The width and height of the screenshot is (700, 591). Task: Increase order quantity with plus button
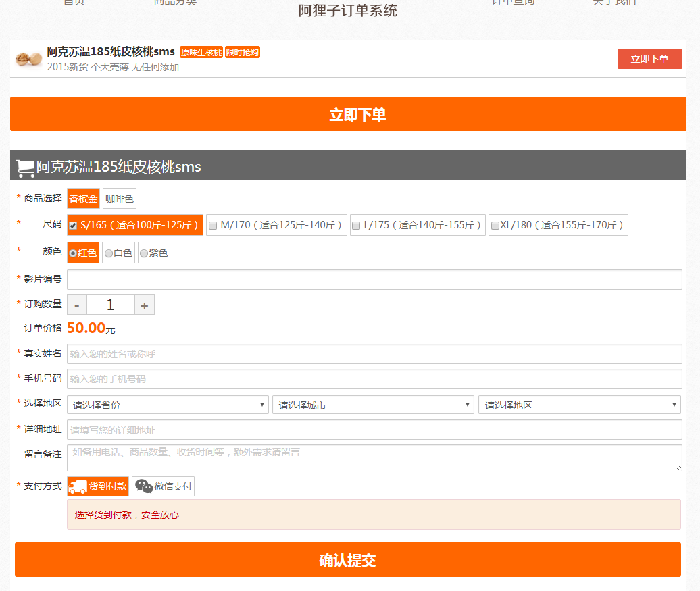pos(144,305)
